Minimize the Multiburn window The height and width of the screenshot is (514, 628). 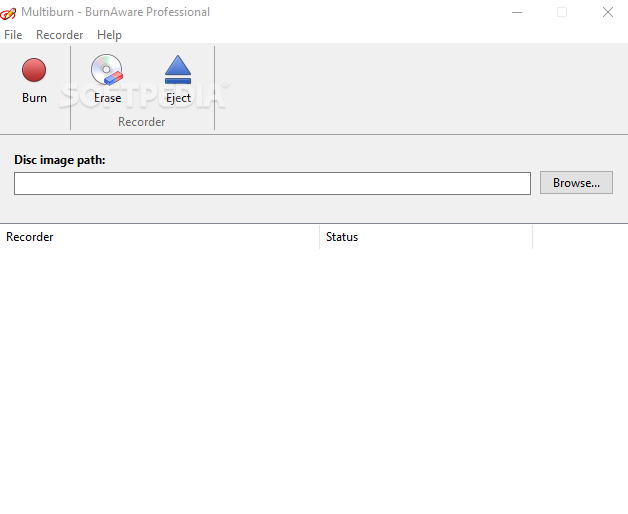(517, 12)
